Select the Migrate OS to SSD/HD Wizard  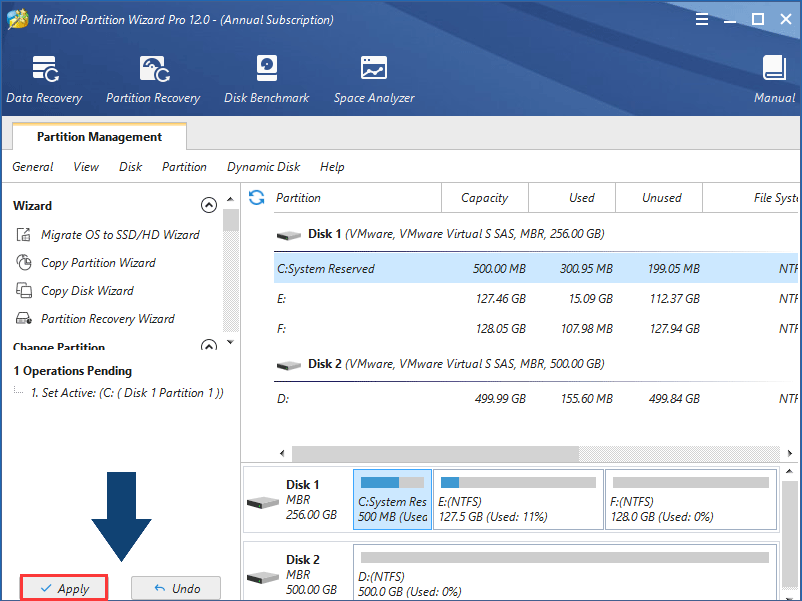coord(111,234)
